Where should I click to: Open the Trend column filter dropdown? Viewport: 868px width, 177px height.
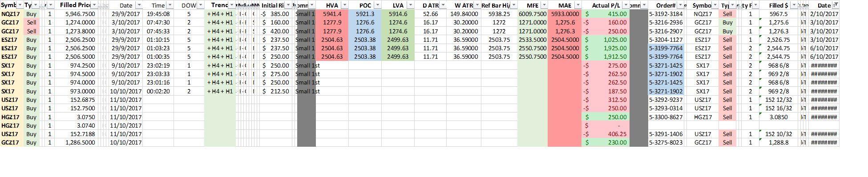[232, 5]
